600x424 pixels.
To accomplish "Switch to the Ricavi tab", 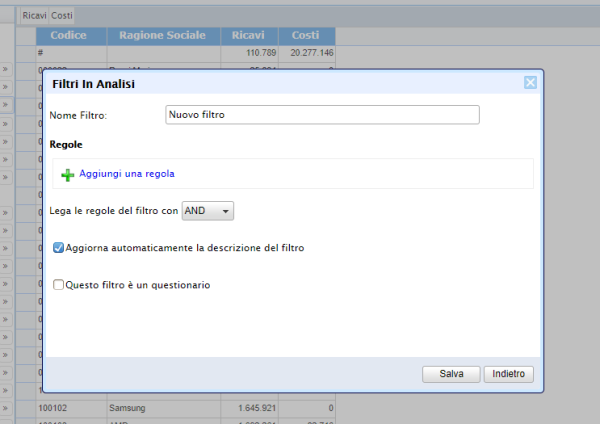I will tap(35, 16).
